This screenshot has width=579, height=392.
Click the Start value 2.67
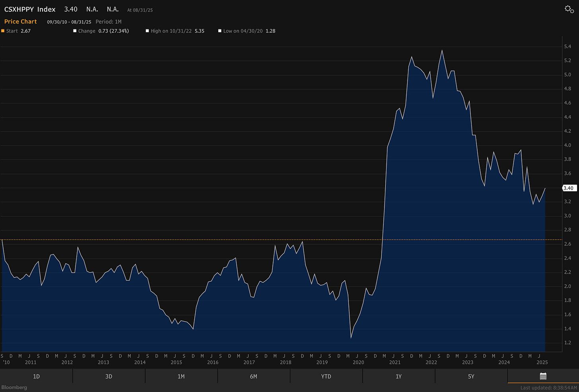click(x=25, y=31)
